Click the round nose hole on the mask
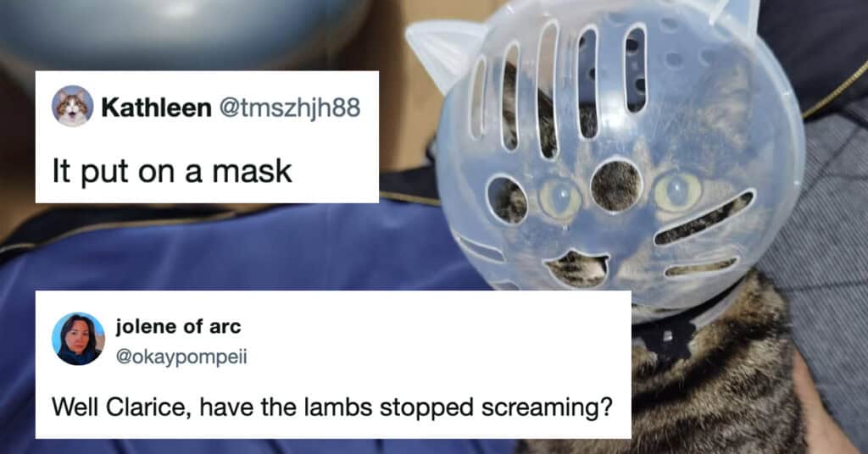The height and width of the screenshot is (454, 868). [616, 185]
